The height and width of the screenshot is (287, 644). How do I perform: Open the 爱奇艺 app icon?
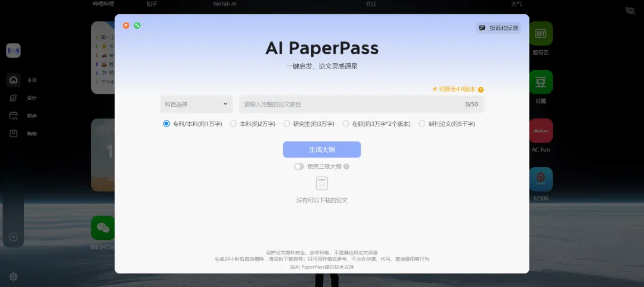(x=540, y=33)
